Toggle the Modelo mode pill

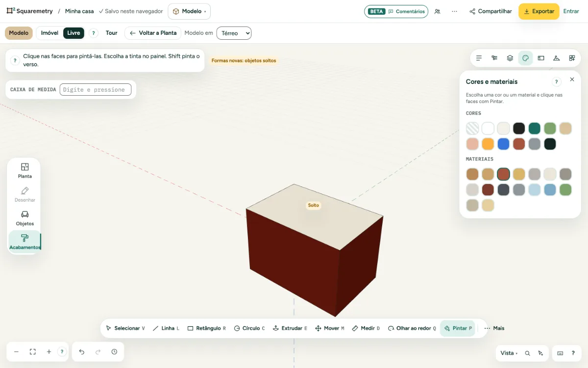coord(19,33)
